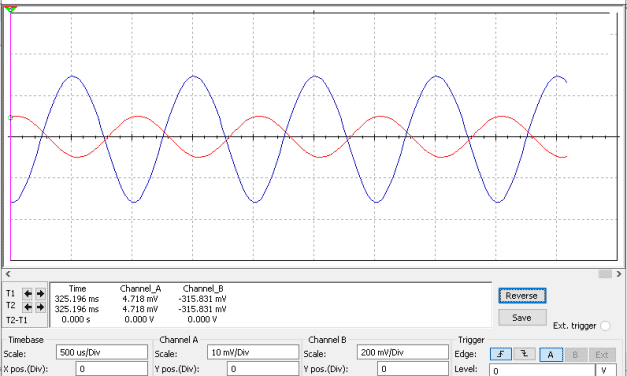Screen dimensions: 627x376
Task: Click the T2-T1 time value 0.000 s
Action: pyautogui.click(x=76, y=320)
